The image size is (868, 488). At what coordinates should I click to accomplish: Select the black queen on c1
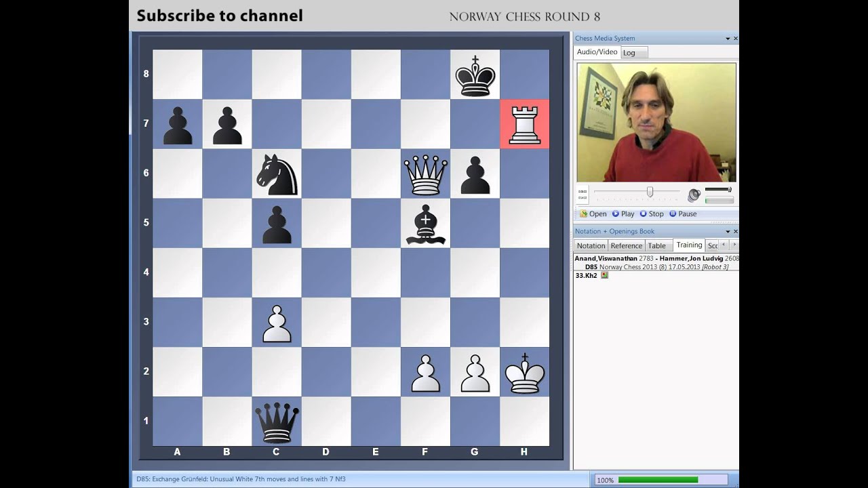click(277, 422)
